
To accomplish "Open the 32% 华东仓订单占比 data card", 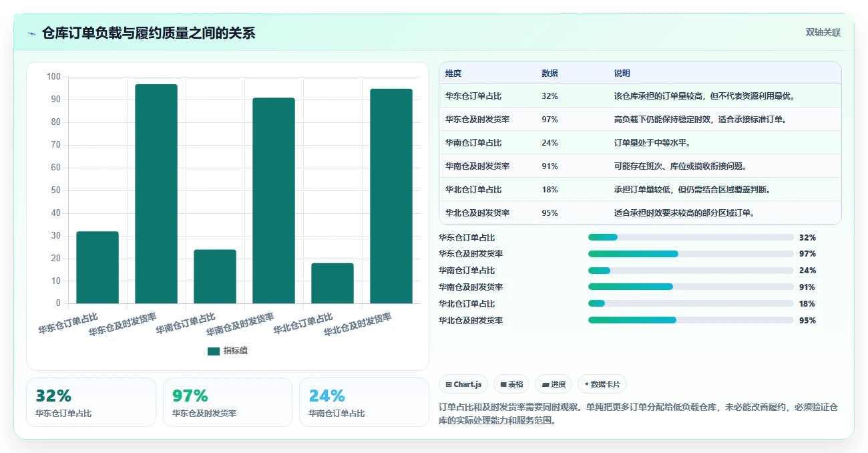I will point(91,402).
